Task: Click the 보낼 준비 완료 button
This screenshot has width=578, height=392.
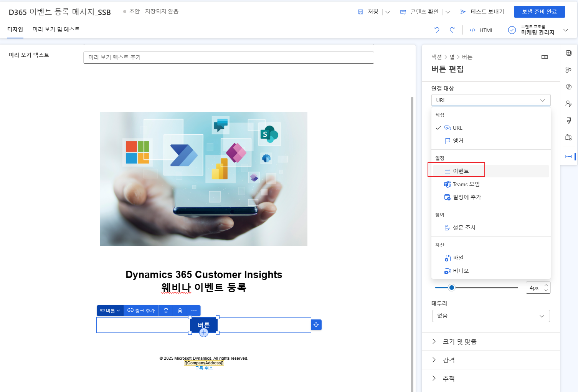Action: click(x=539, y=12)
